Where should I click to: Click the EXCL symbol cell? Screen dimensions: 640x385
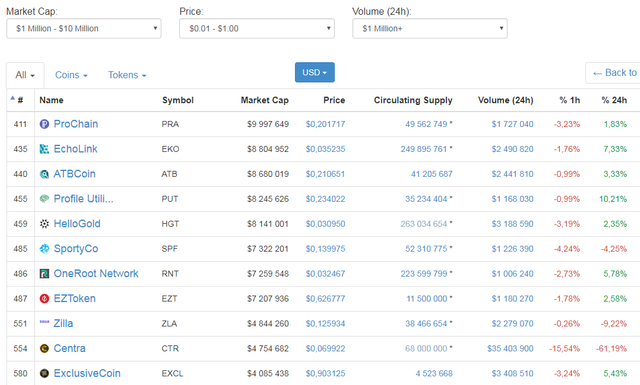coord(172,374)
